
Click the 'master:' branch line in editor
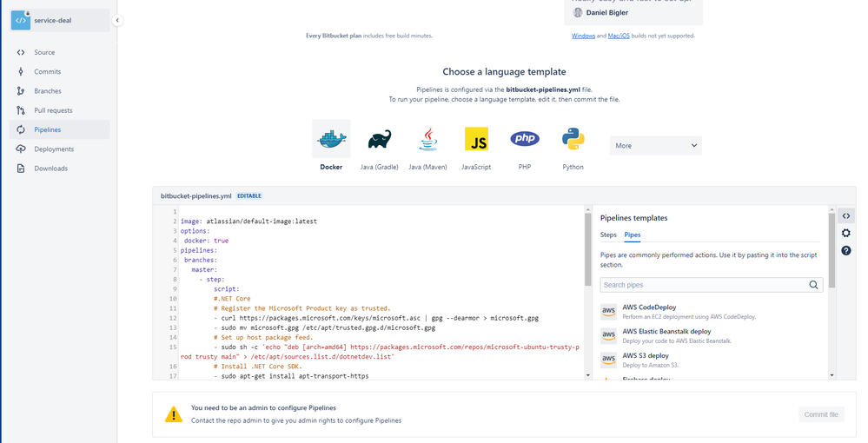coord(204,269)
